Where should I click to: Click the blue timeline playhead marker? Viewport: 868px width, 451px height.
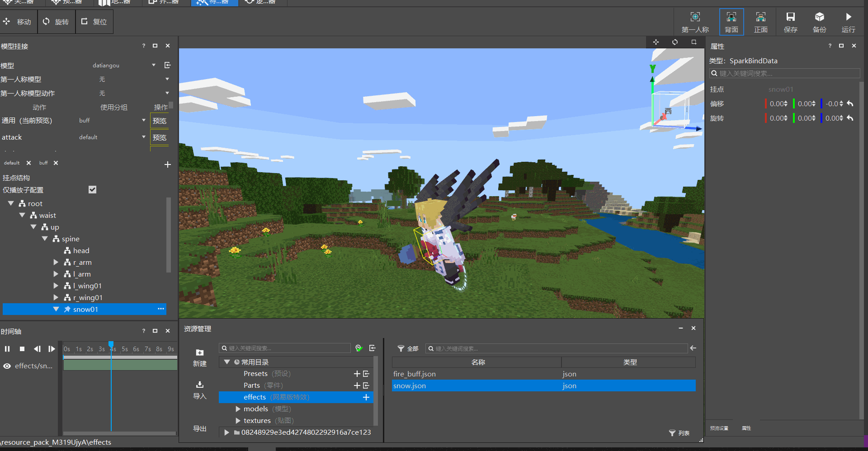[x=111, y=344]
